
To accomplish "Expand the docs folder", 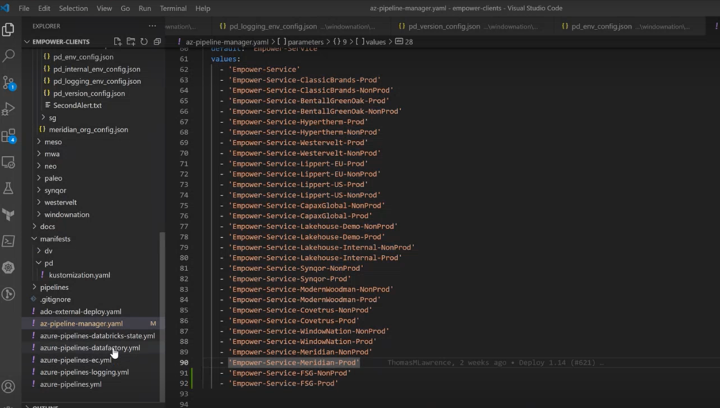I will pyautogui.click(x=47, y=226).
